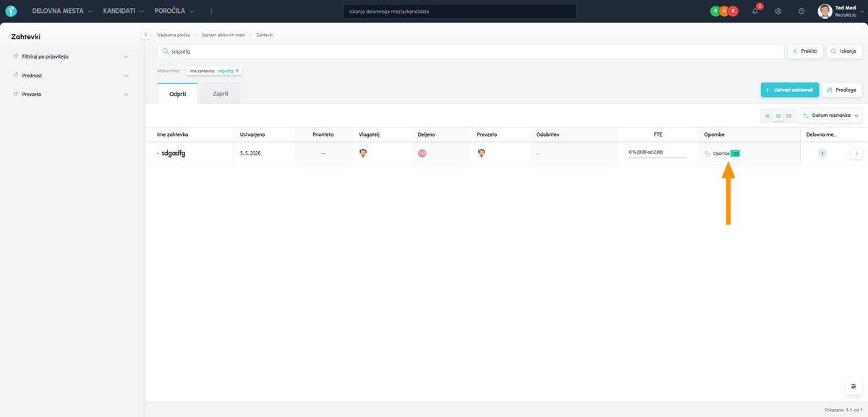Click the Ted Med profile avatar
868x417 pixels.
[x=825, y=12]
